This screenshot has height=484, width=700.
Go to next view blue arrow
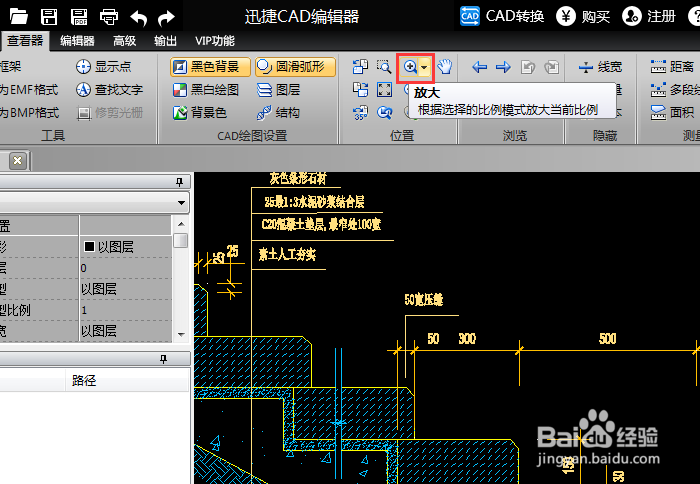point(504,67)
